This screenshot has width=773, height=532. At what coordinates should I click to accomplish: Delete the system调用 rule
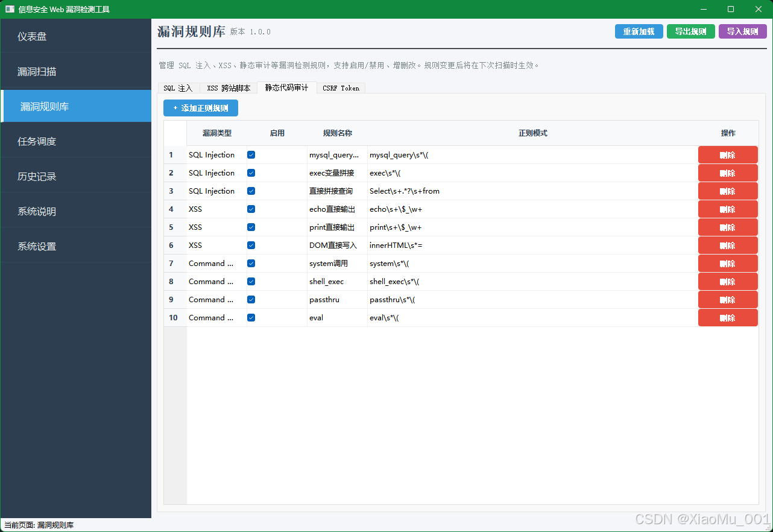pyautogui.click(x=728, y=264)
